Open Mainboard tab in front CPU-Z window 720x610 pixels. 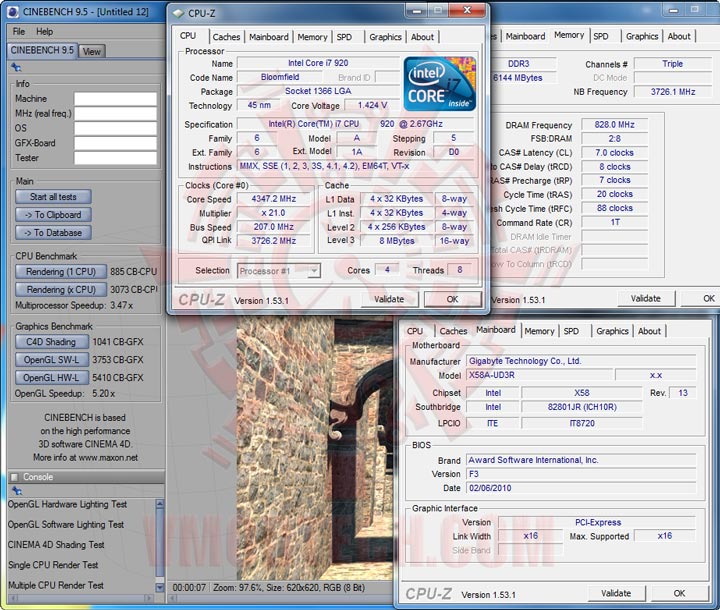click(x=269, y=37)
